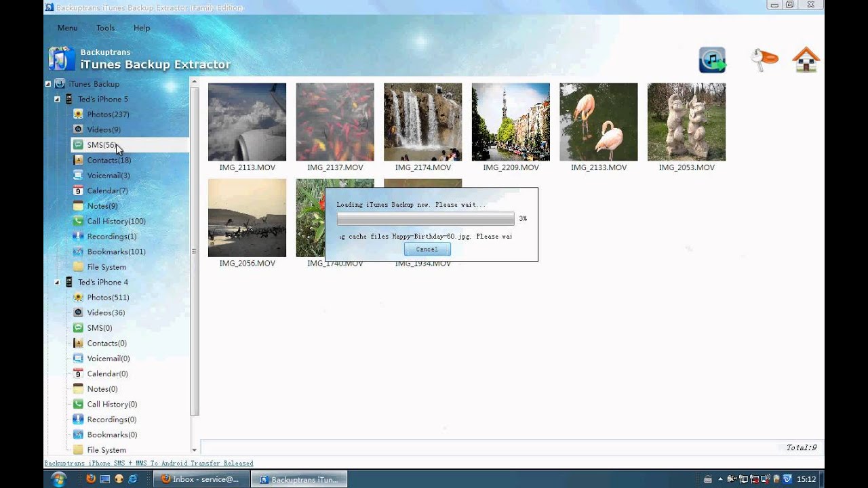Launch Internet Explorer from quick launch

click(133, 479)
